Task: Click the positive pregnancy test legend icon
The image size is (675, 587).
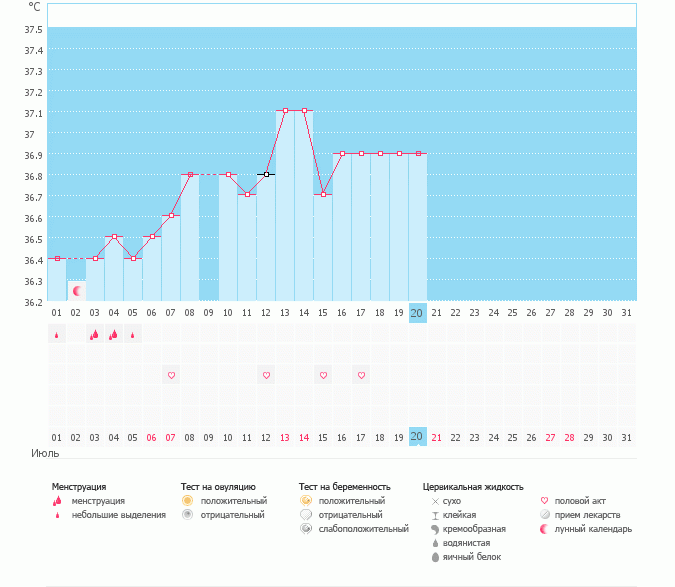Action: point(305,500)
